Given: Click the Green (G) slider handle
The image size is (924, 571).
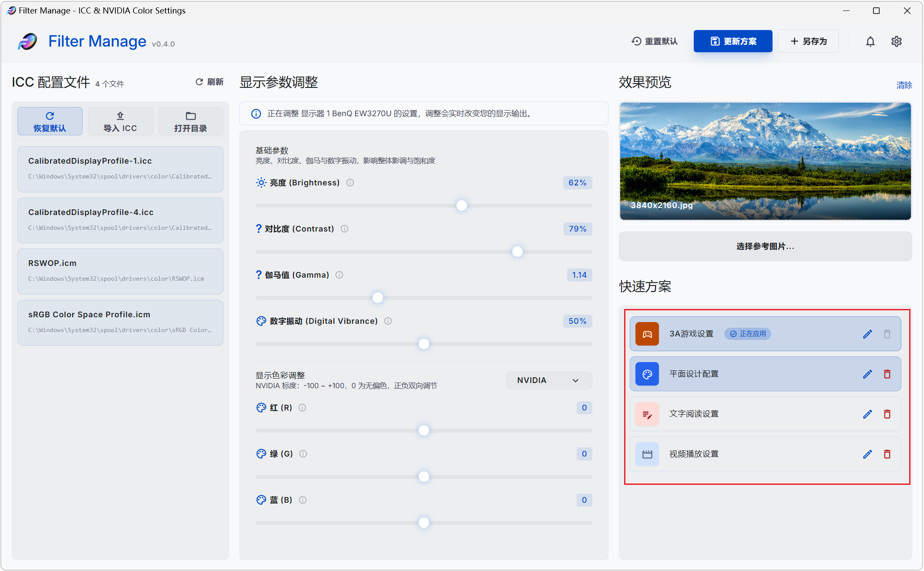Looking at the screenshot, I should [x=424, y=477].
